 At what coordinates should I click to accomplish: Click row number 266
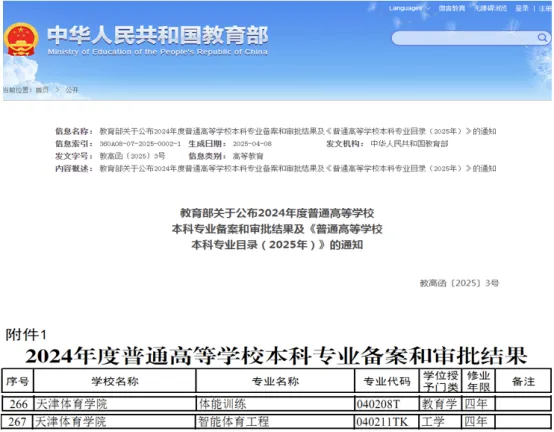coord(18,404)
